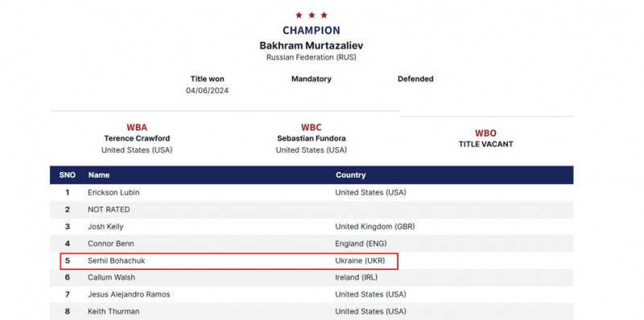Select champion name Bakhram Murtazaliev
This screenshot has width=644, height=320.
click(312, 45)
